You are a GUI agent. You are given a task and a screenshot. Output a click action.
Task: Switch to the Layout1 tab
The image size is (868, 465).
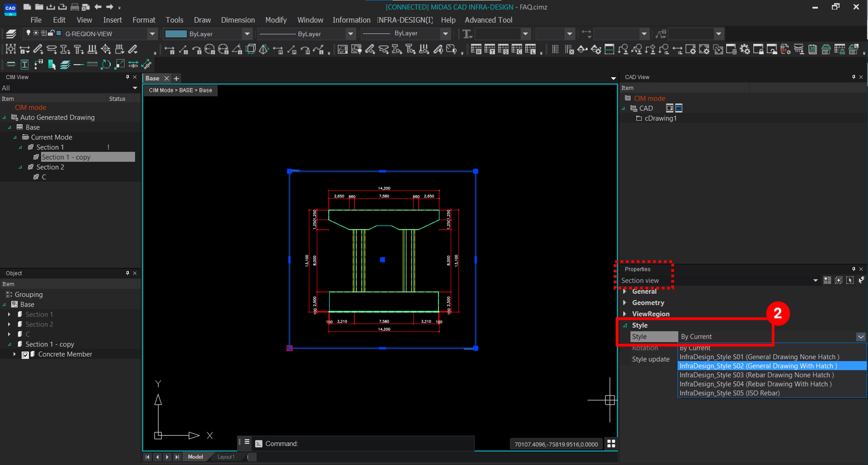point(226,457)
